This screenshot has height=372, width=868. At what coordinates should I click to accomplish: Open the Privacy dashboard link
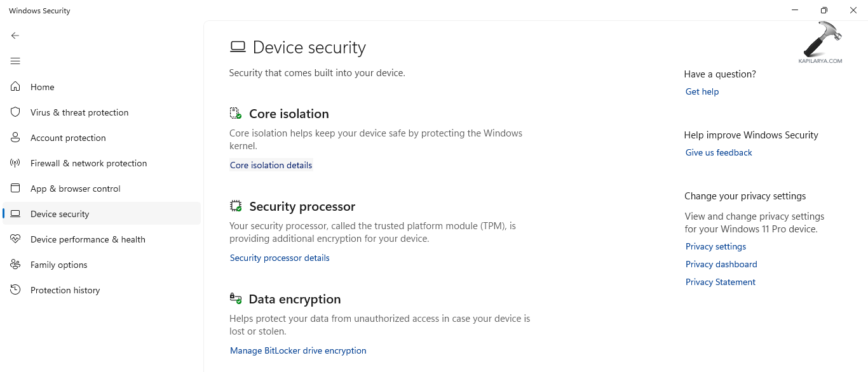[721, 264]
